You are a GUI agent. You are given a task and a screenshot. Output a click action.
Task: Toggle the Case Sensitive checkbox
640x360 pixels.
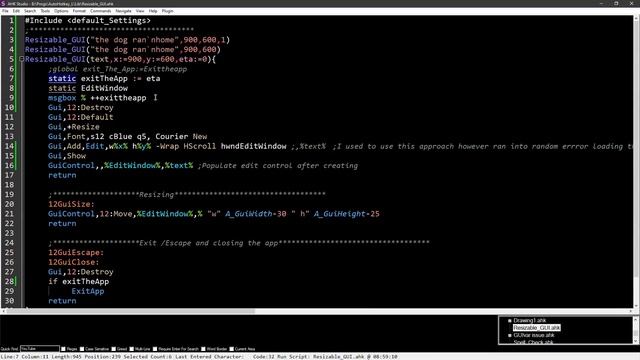point(82,349)
